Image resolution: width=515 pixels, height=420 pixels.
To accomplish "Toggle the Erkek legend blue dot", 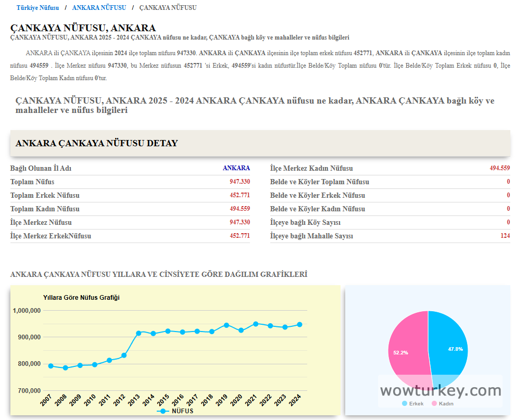I will [x=405, y=403].
